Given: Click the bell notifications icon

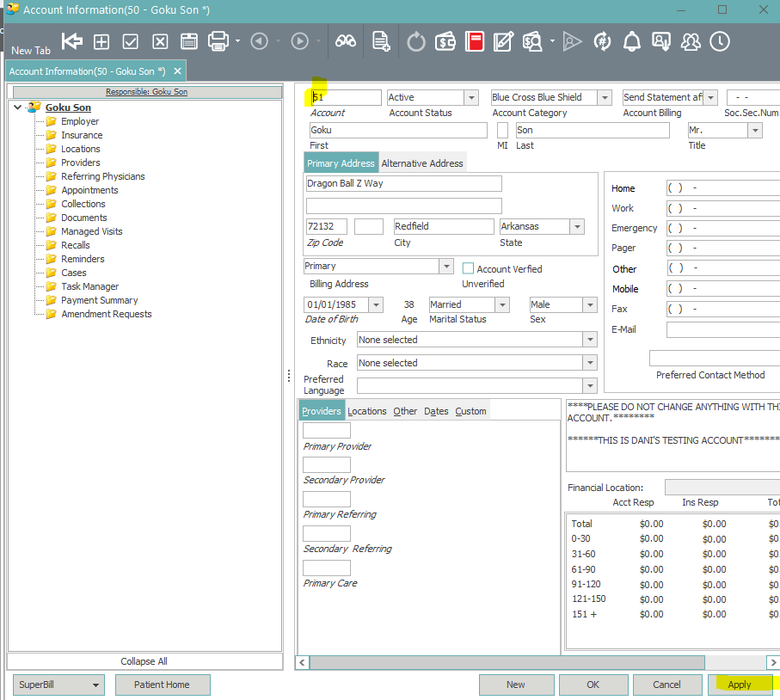Looking at the screenshot, I should tap(632, 41).
